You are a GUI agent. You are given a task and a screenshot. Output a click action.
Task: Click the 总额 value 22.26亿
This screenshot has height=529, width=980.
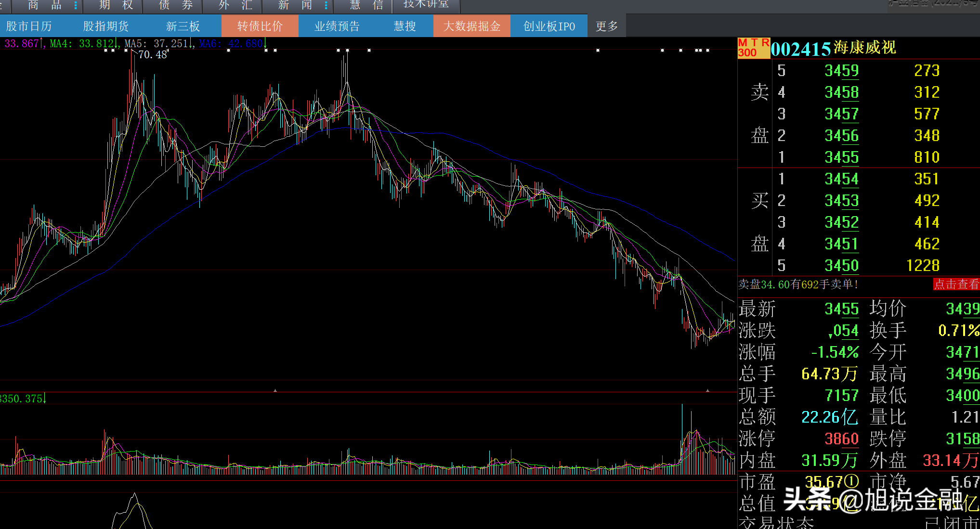click(830, 417)
